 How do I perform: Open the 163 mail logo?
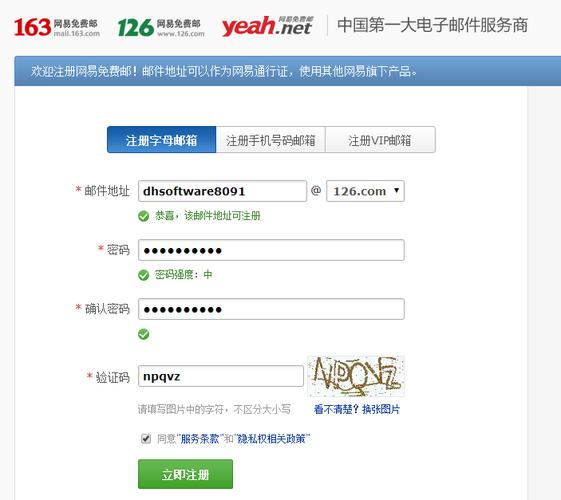coord(57,28)
